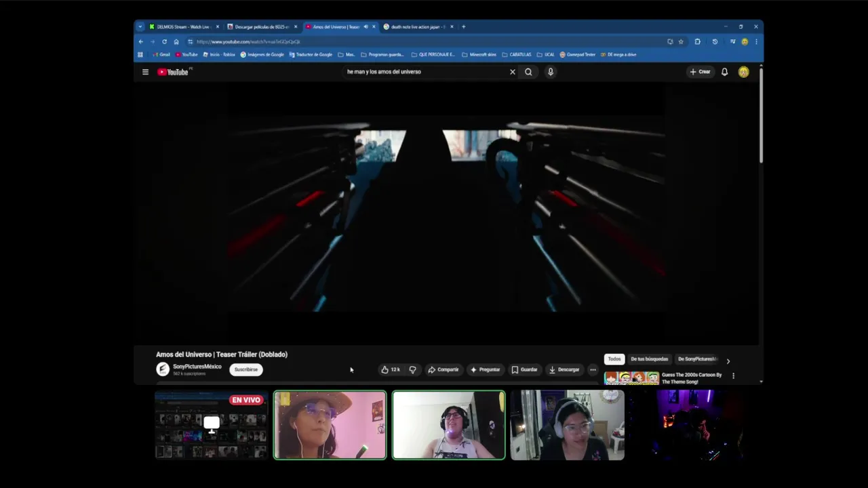Open the Programas guarda... bookmark folder

point(382,54)
